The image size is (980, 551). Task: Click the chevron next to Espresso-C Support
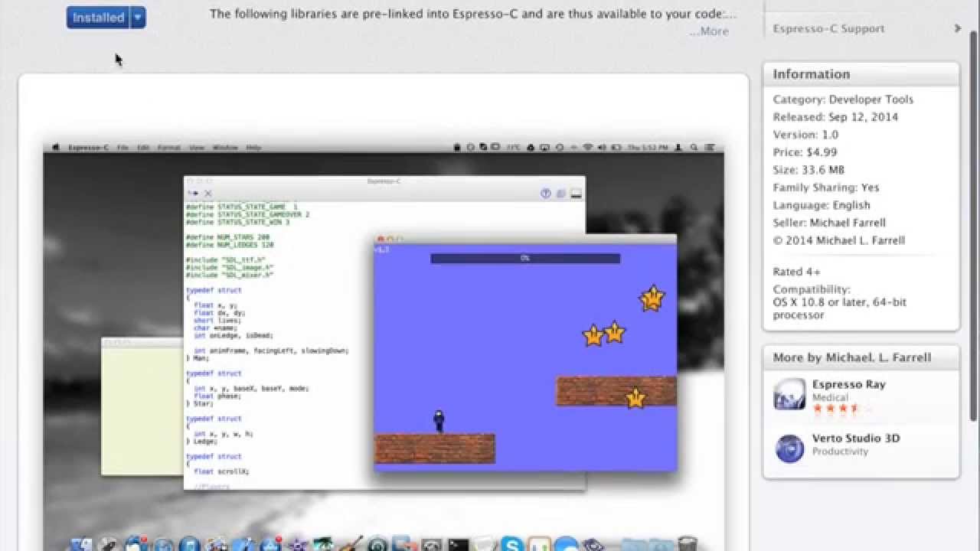[x=957, y=28]
